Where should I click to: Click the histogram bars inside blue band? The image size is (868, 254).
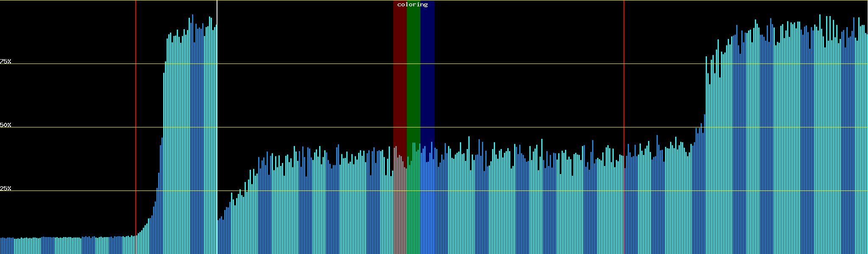427,203
